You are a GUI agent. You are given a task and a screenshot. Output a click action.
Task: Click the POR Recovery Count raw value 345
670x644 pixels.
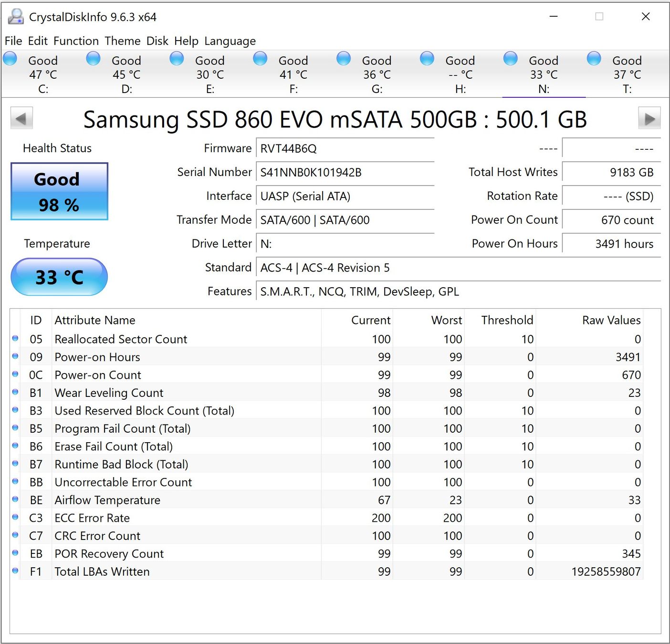click(631, 554)
